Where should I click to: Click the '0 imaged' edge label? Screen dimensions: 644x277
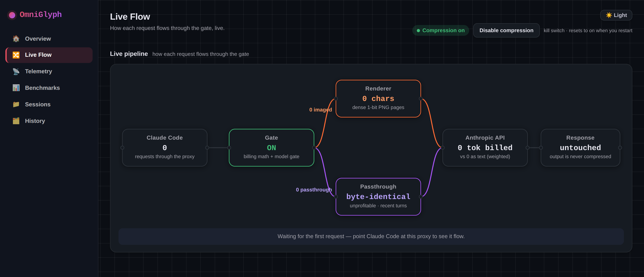pos(320,110)
